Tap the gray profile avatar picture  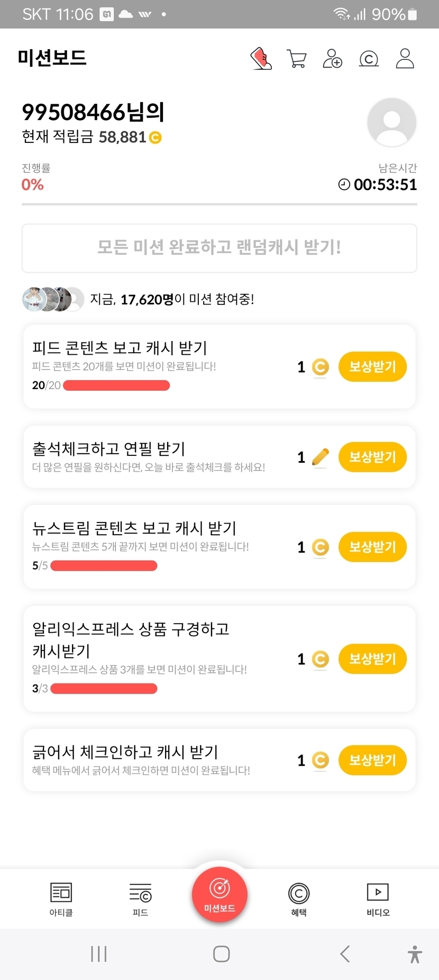pyautogui.click(x=391, y=122)
